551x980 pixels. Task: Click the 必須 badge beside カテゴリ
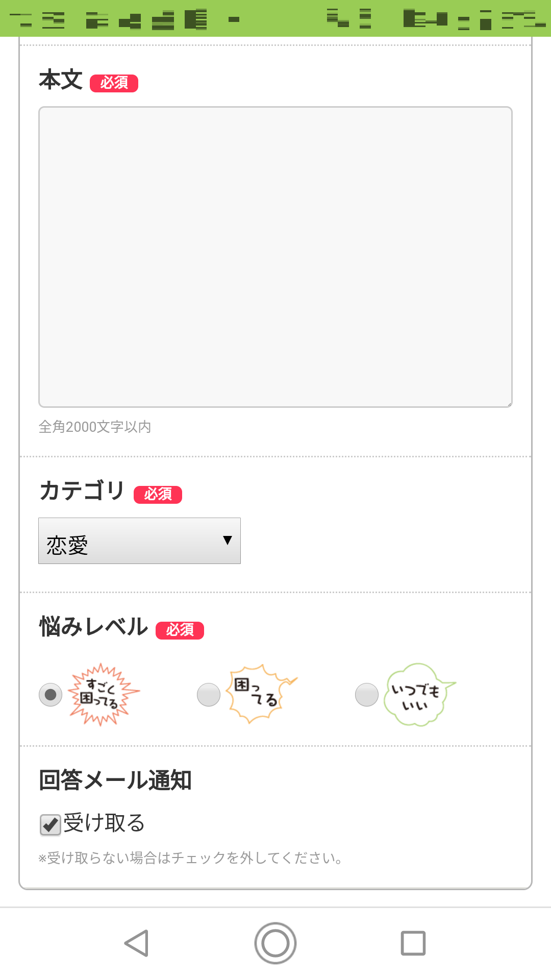pyautogui.click(x=158, y=495)
